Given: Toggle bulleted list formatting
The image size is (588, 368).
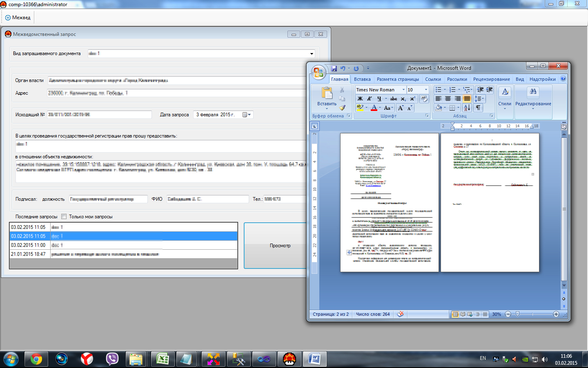Looking at the screenshot, I should pos(438,90).
